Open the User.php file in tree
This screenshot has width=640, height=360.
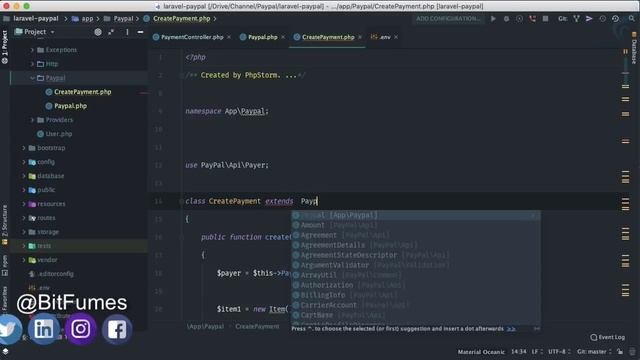click(x=59, y=134)
